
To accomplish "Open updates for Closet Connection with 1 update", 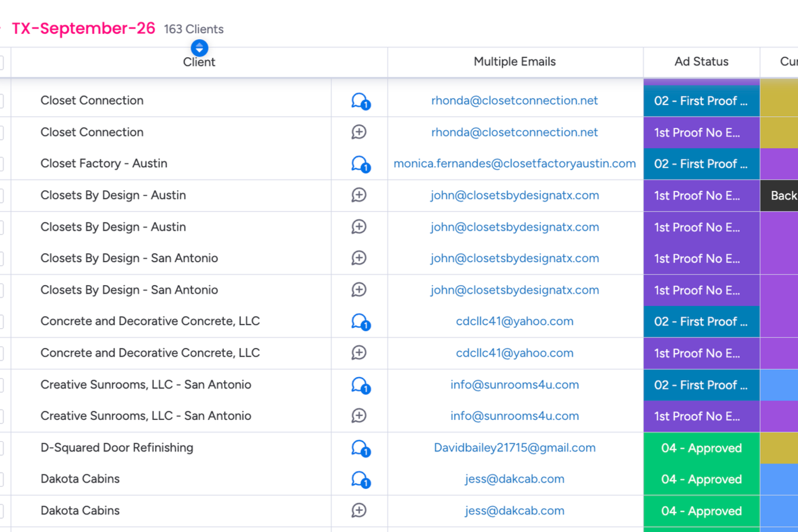I will [x=360, y=101].
